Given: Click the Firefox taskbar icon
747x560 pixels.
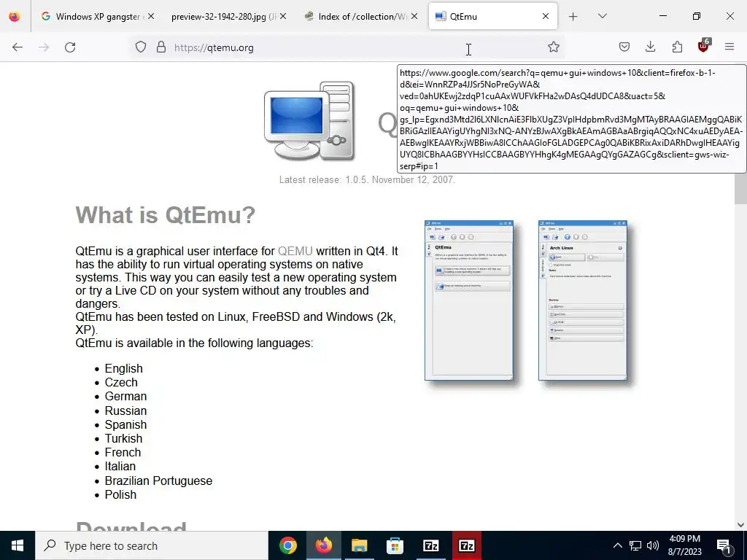Looking at the screenshot, I should pos(323,545).
